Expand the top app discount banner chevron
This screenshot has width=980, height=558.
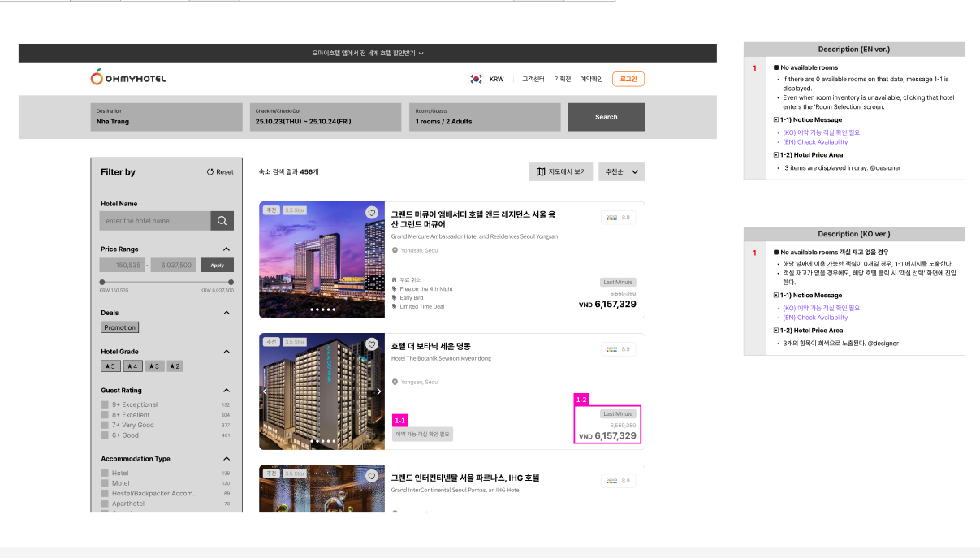tap(421, 54)
